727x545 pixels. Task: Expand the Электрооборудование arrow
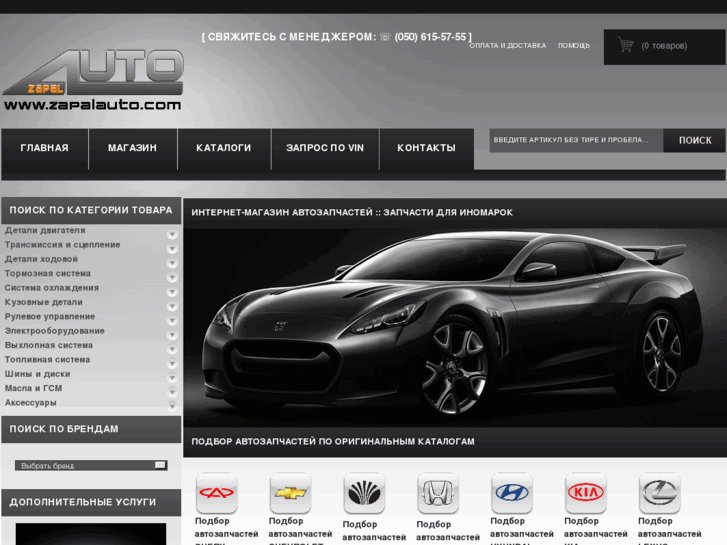point(172,335)
